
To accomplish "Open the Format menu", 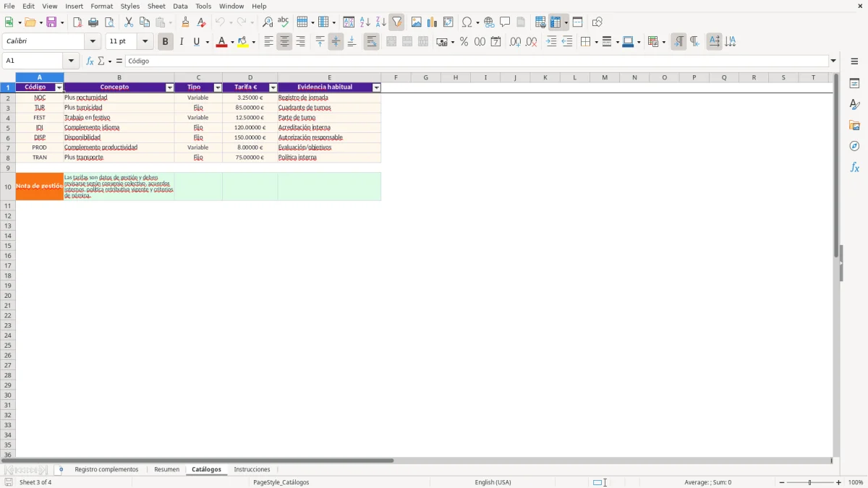I will click(x=101, y=6).
